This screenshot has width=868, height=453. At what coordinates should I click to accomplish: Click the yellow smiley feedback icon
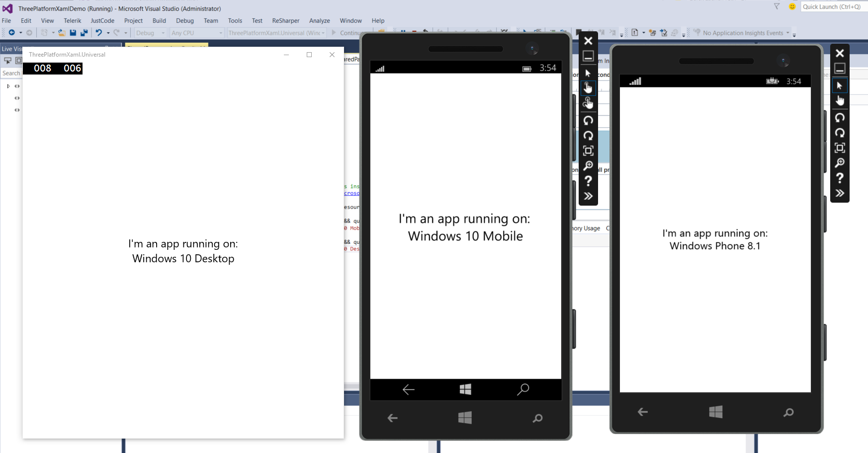[792, 6]
